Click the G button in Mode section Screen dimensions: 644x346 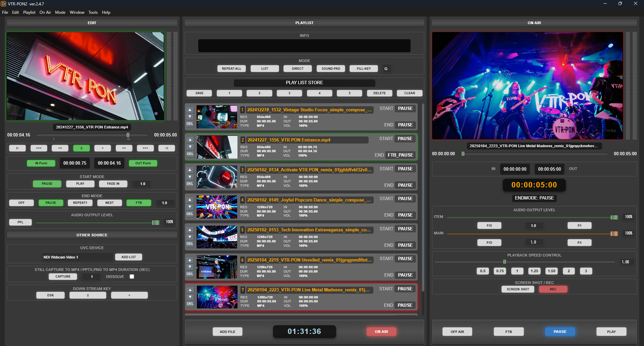(x=386, y=69)
